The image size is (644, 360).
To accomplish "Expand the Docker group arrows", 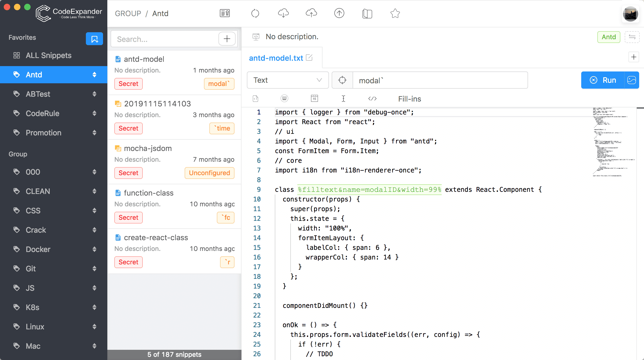I will (94, 249).
